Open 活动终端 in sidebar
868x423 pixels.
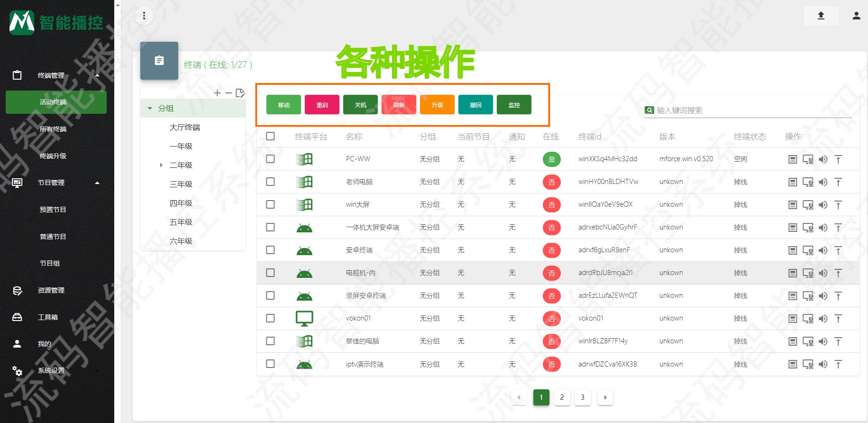tap(56, 102)
